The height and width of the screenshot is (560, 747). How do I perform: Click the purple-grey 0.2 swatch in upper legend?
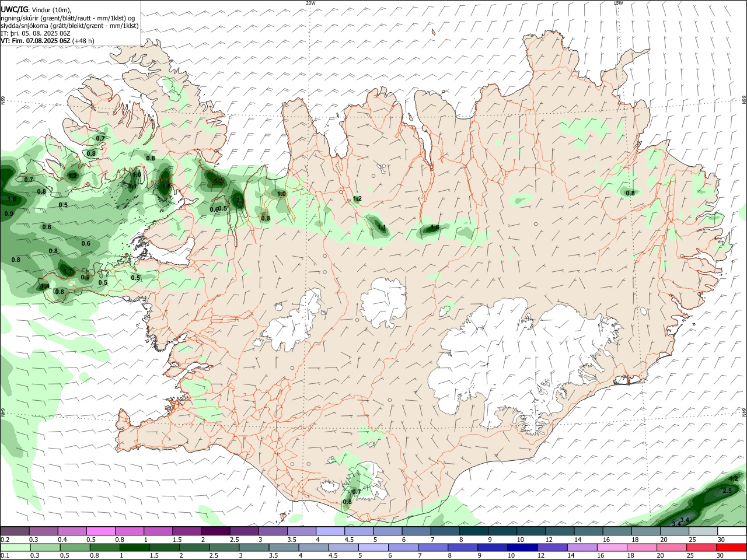click(x=15, y=531)
